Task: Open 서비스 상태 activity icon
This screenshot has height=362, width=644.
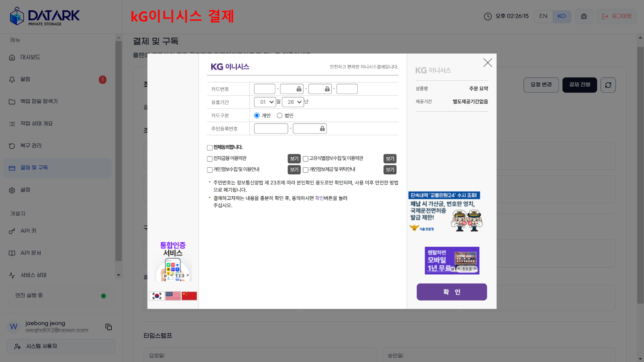Action: click(x=12, y=275)
